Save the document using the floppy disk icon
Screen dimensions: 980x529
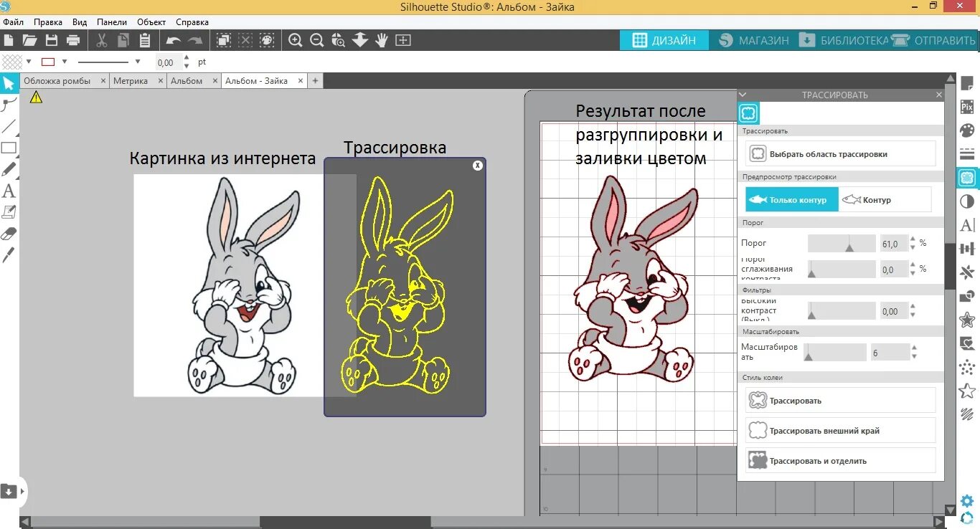[52, 40]
